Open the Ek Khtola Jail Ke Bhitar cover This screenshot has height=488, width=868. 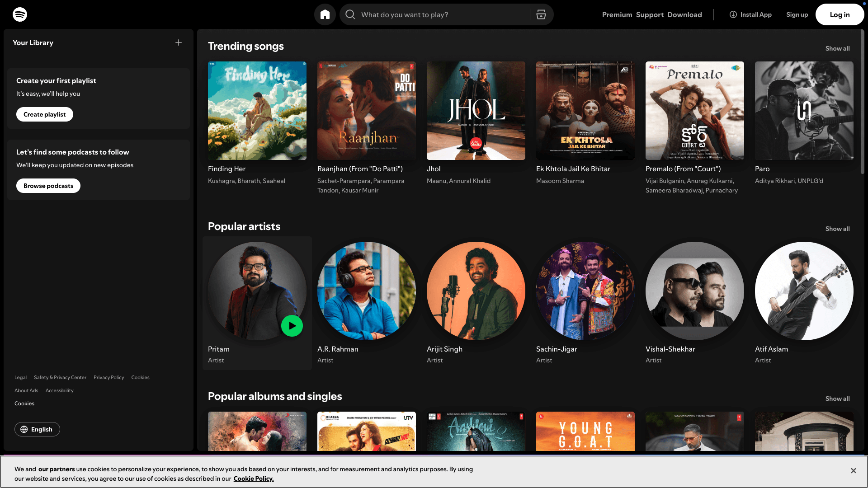click(585, 111)
